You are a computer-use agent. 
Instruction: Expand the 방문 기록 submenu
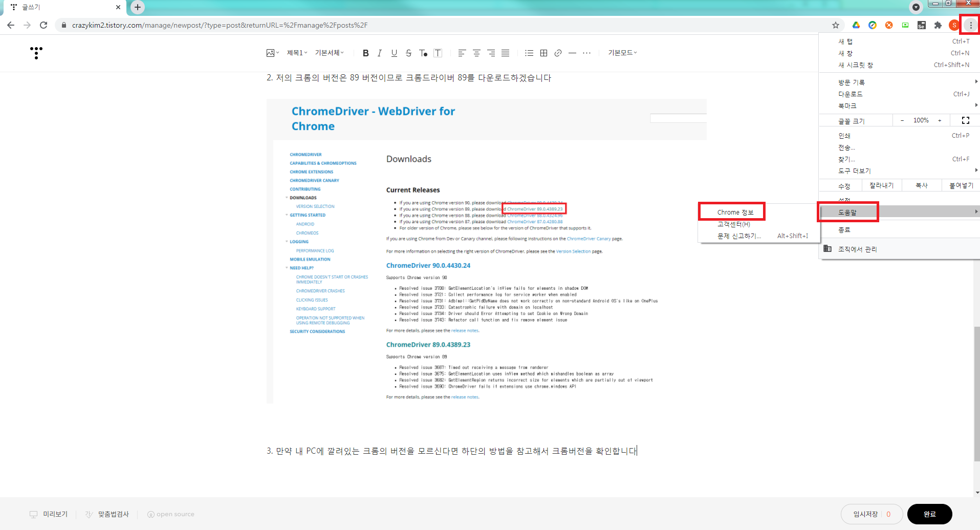(x=899, y=82)
